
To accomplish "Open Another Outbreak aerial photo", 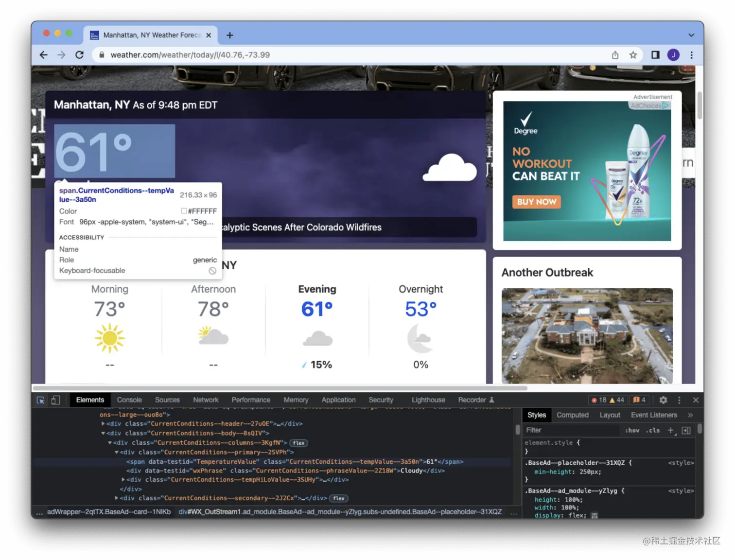I will coord(587,336).
